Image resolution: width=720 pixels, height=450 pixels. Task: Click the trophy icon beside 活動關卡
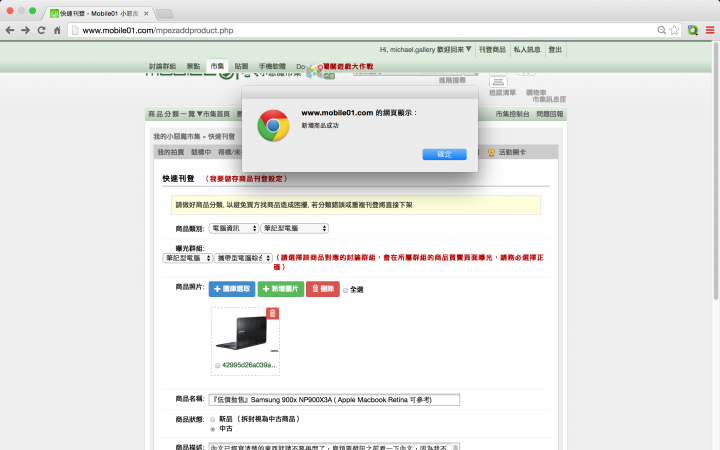[491, 152]
